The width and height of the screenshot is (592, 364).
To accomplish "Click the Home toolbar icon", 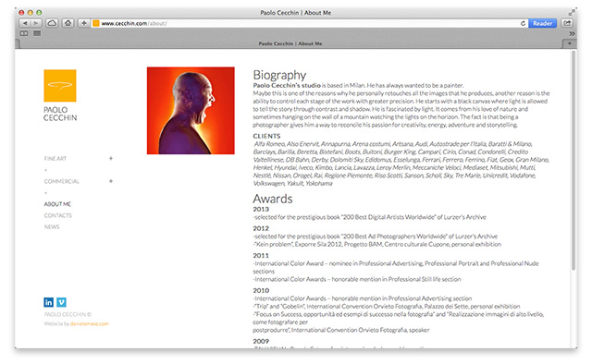I will (68, 23).
